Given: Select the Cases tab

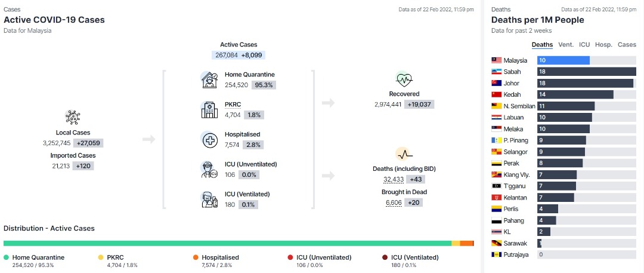Looking at the screenshot, I should (627, 44).
